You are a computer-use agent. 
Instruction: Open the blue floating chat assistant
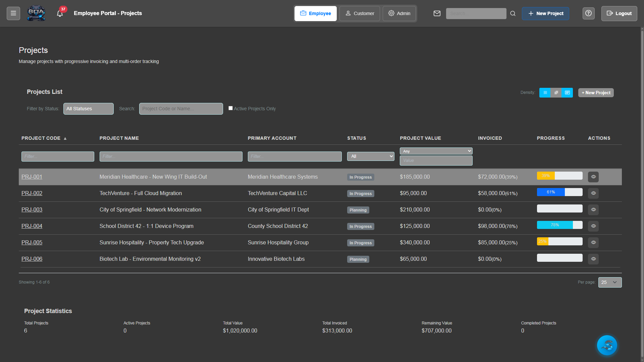607,345
